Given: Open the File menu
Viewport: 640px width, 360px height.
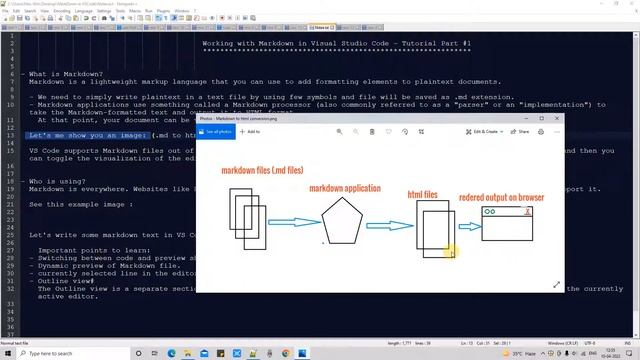Looking at the screenshot, I should (5, 11).
